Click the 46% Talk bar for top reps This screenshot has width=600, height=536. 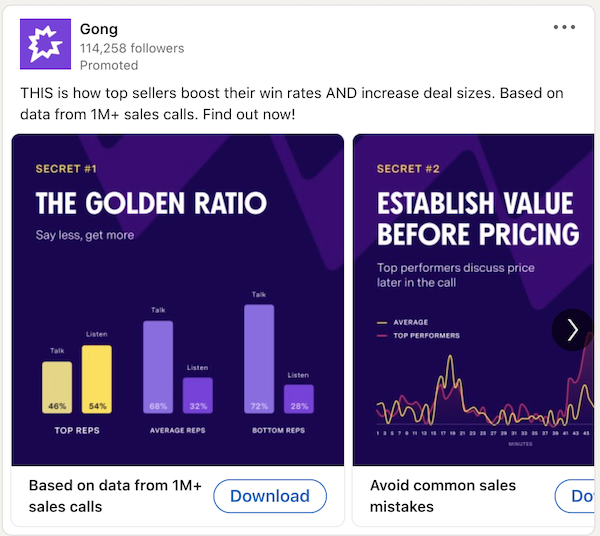(x=57, y=387)
